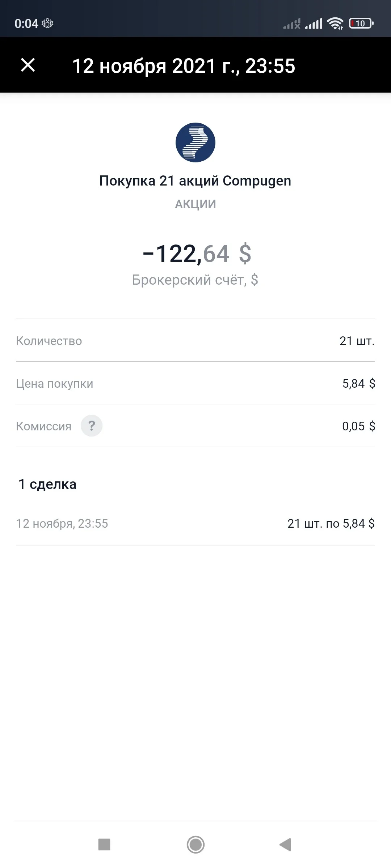Screen dimensions: 391x868
Task: Tap Android back navigation triangle
Action: pos(285,845)
